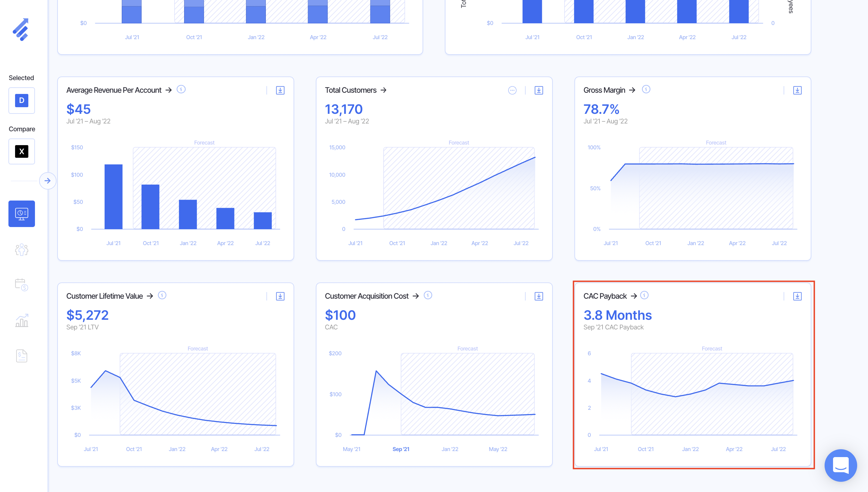Expand the sidebar with the arrow button
The width and height of the screenshot is (868, 492).
(48, 181)
